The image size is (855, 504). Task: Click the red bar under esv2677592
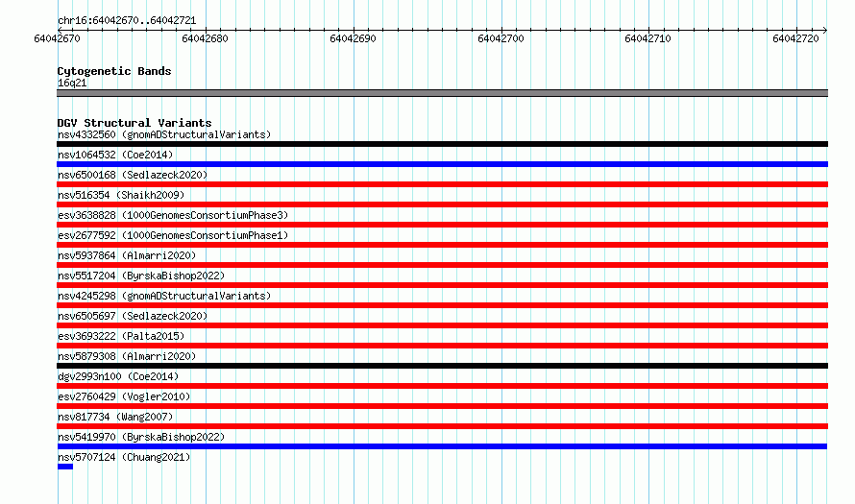(x=442, y=245)
